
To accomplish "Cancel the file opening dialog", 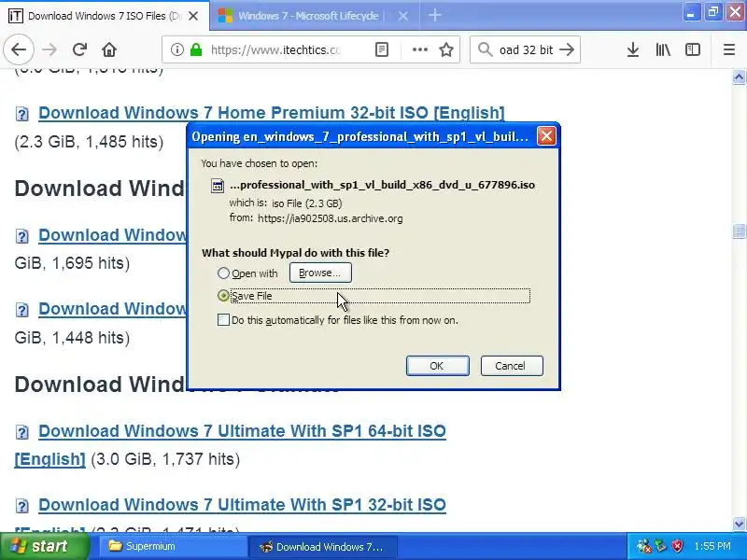I will pyautogui.click(x=512, y=366).
